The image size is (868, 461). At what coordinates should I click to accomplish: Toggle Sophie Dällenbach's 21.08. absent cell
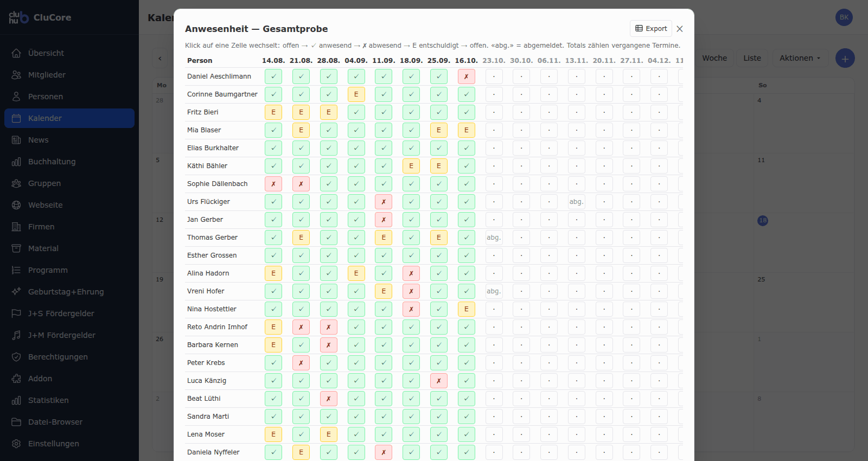point(301,184)
